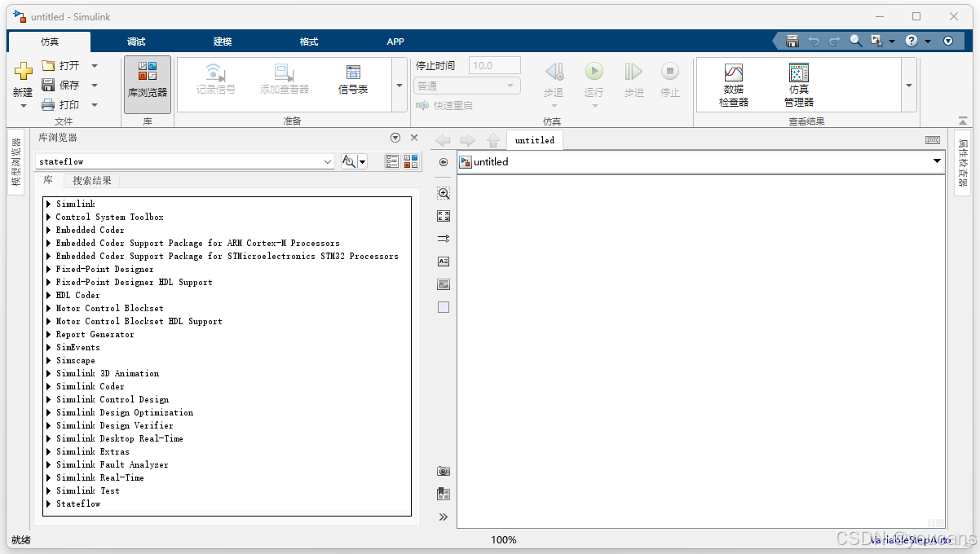Click the library search binoculars icon

tap(349, 161)
